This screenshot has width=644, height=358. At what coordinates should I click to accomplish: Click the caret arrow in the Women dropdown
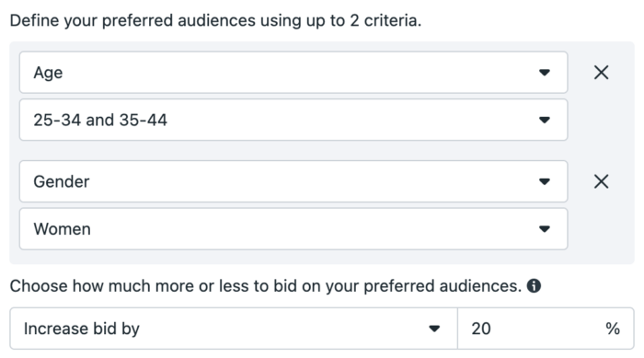click(x=545, y=229)
